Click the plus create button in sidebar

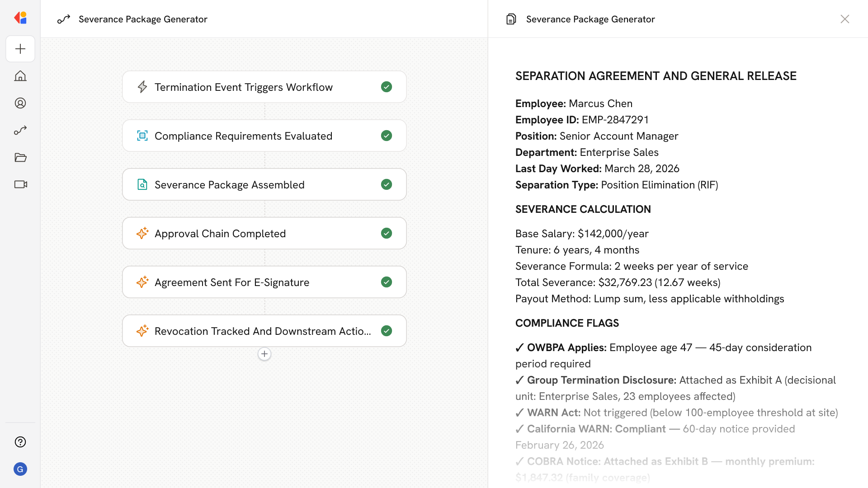[20, 49]
